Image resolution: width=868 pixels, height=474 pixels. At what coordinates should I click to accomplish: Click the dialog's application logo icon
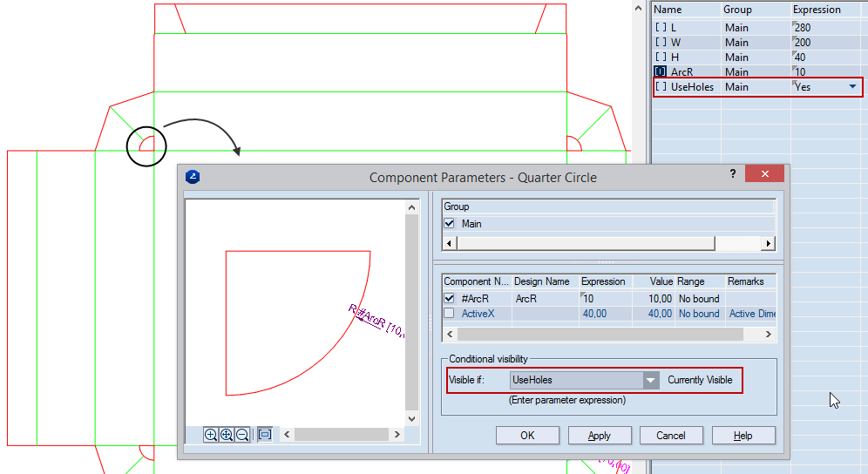(193, 177)
